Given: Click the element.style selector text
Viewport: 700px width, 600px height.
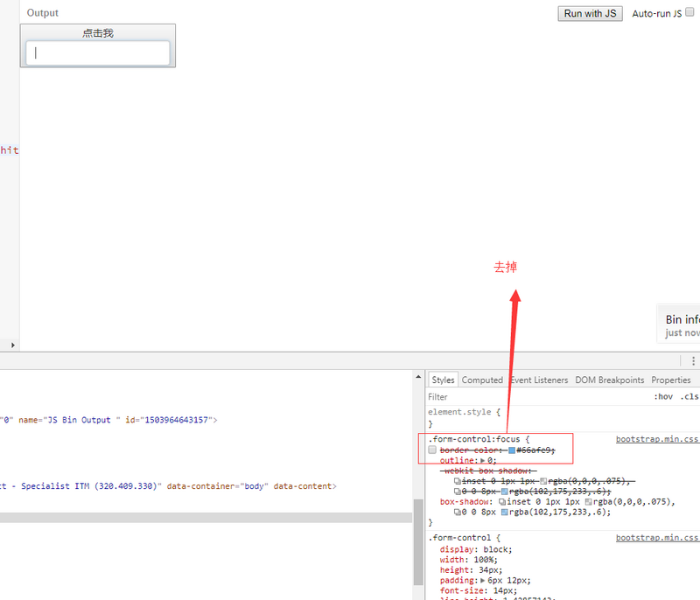Looking at the screenshot, I should (x=459, y=412).
